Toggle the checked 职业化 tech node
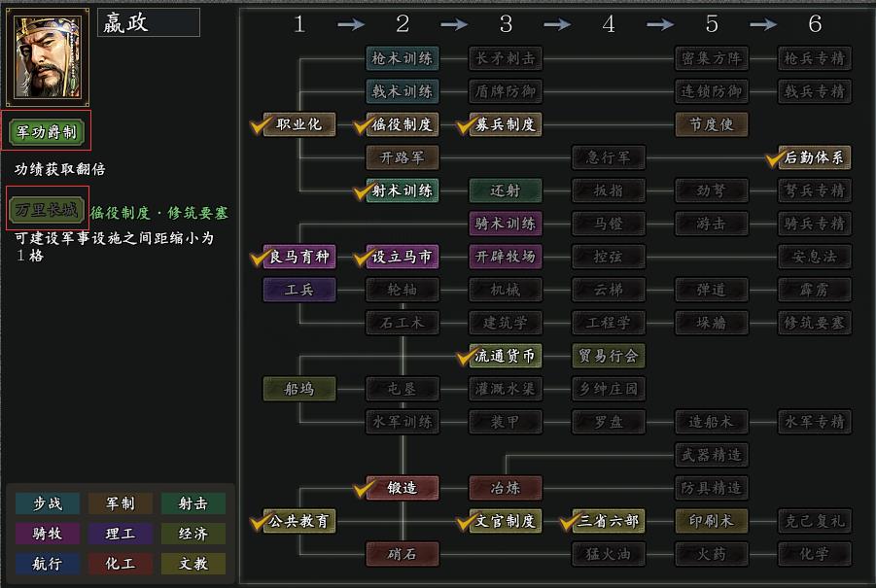 [298, 124]
